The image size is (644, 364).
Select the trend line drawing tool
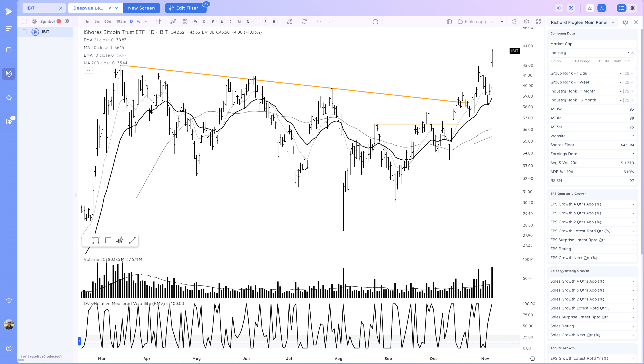(132, 240)
